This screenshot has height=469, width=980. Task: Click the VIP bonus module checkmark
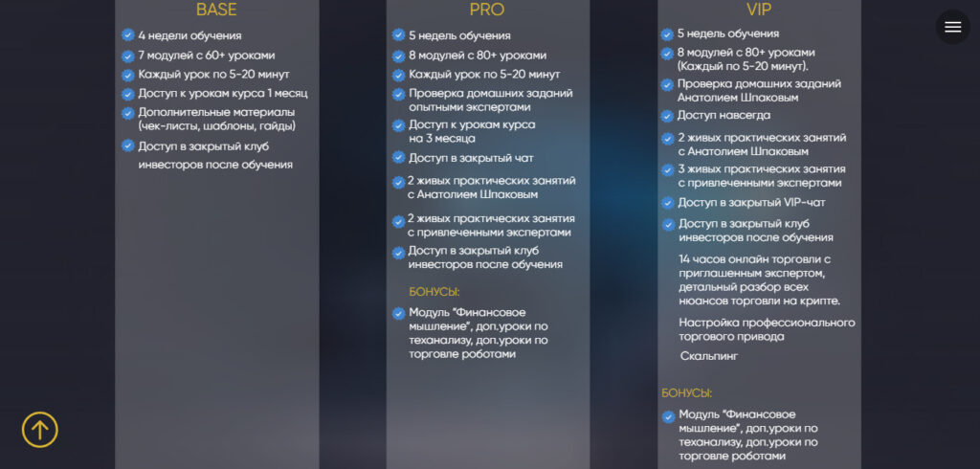[x=669, y=415]
